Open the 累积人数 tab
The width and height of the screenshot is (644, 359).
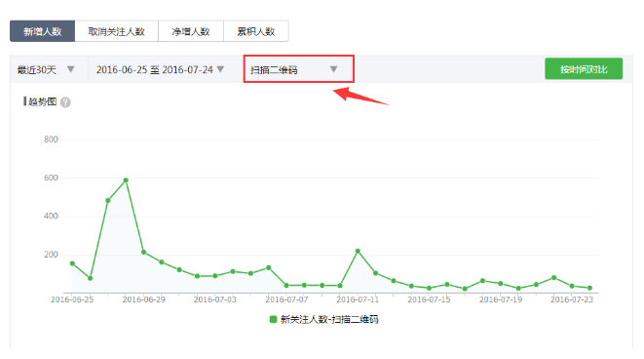point(256,31)
